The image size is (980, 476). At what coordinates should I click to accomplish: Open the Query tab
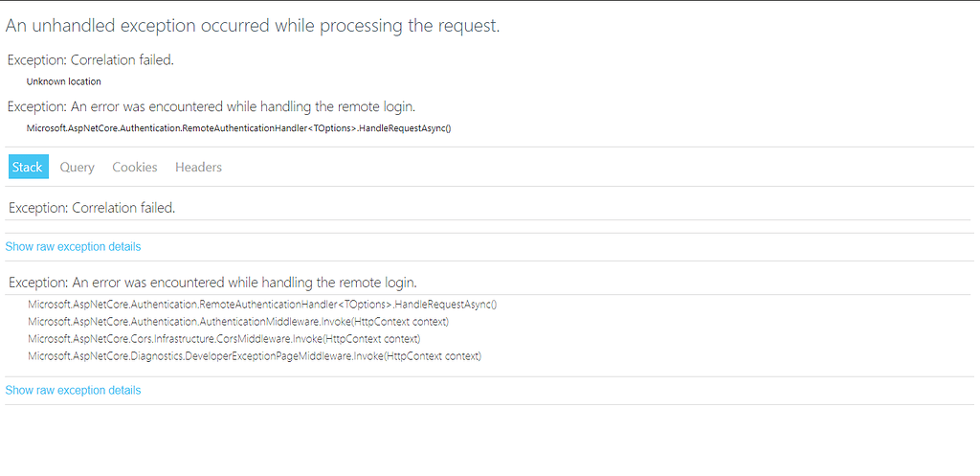(x=77, y=167)
